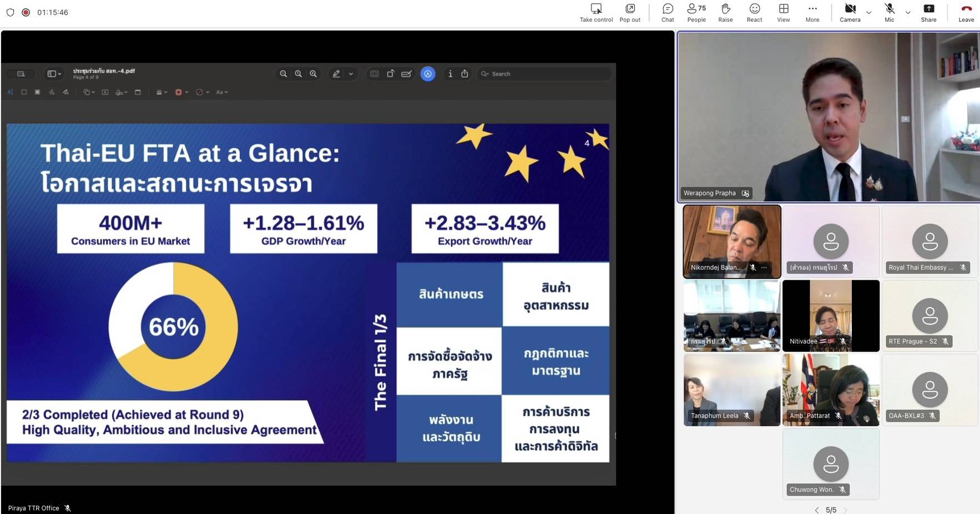Show the People participants list
The width and height of the screenshot is (980, 514).
coord(696,13)
